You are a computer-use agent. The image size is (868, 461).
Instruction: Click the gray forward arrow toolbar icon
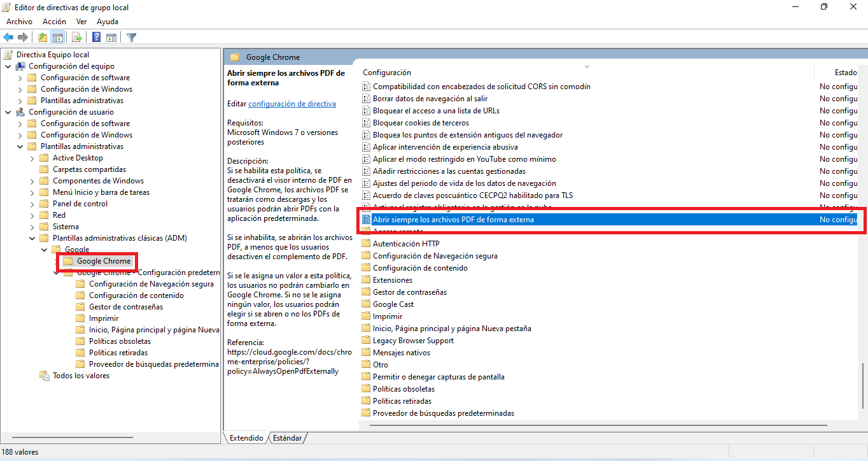22,38
